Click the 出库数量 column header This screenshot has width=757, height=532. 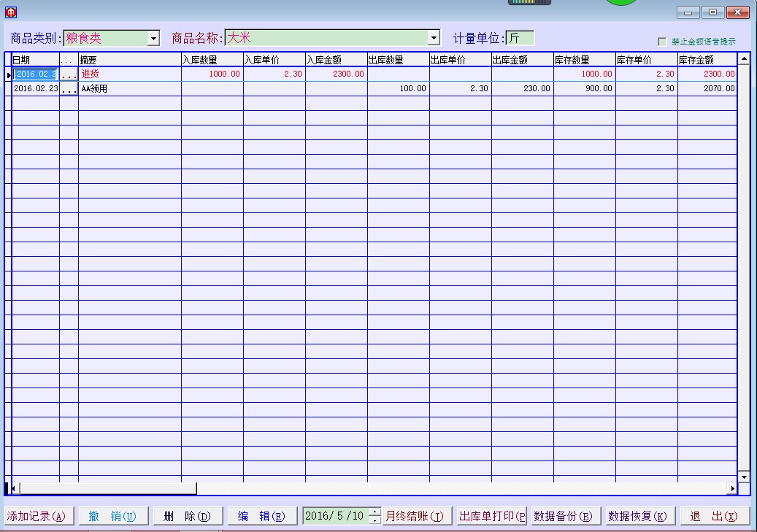coord(399,60)
